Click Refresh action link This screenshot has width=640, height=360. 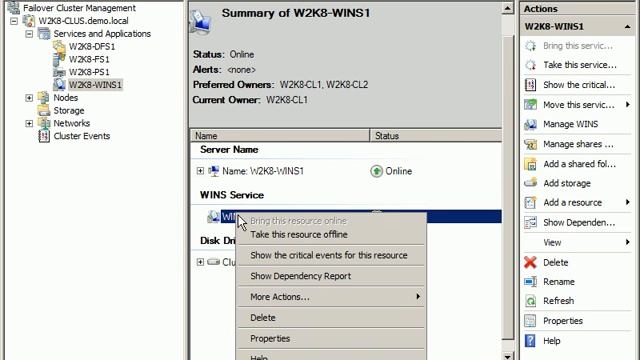[558, 301]
